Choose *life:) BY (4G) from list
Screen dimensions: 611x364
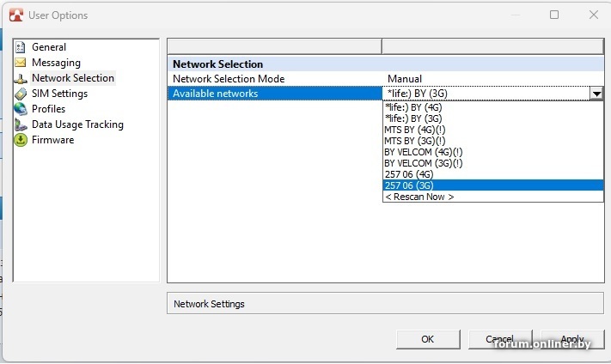pos(413,108)
